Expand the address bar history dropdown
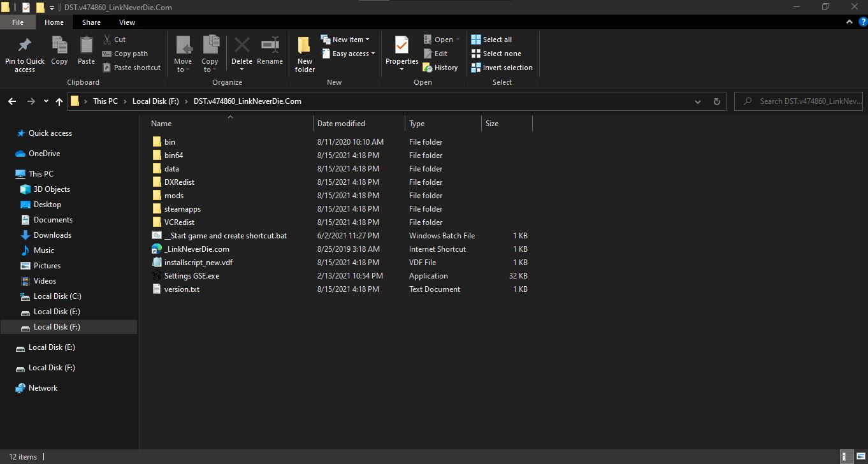This screenshot has height=464, width=868. [697, 101]
